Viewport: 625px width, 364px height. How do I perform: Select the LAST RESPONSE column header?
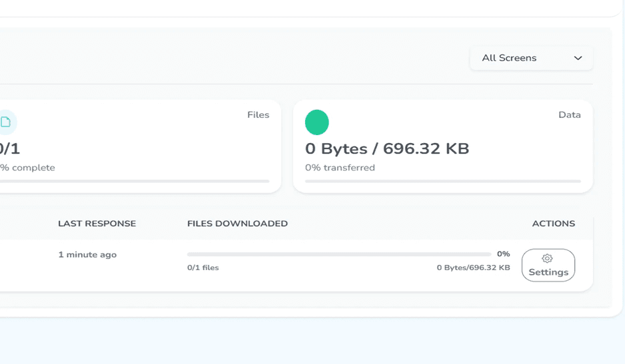[x=97, y=224]
